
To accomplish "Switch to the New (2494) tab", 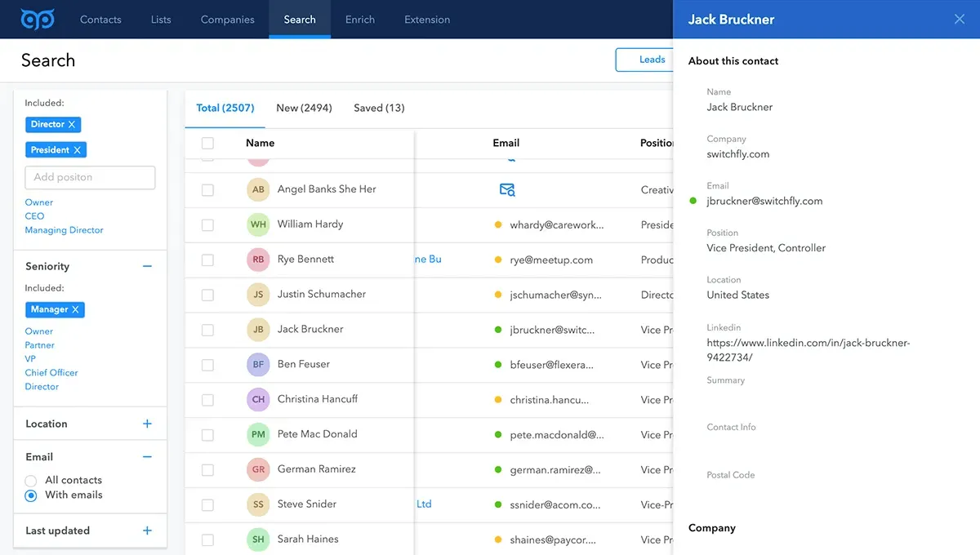I will point(303,107).
